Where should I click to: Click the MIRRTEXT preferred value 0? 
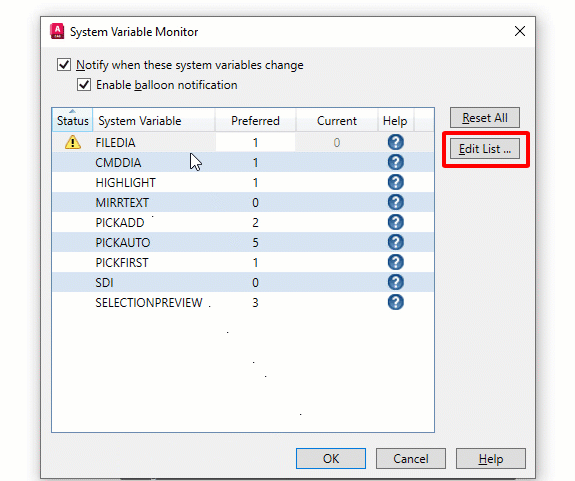(255, 202)
